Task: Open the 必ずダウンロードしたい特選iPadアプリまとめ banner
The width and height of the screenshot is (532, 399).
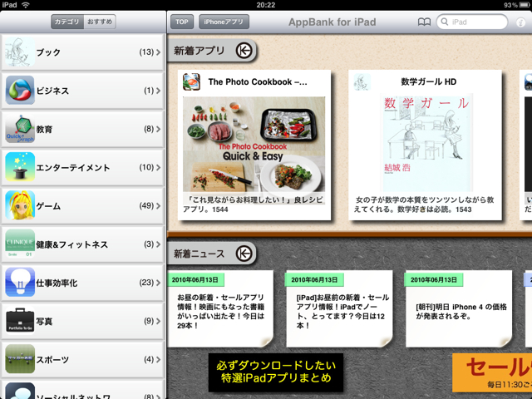Action: click(275, 372)
